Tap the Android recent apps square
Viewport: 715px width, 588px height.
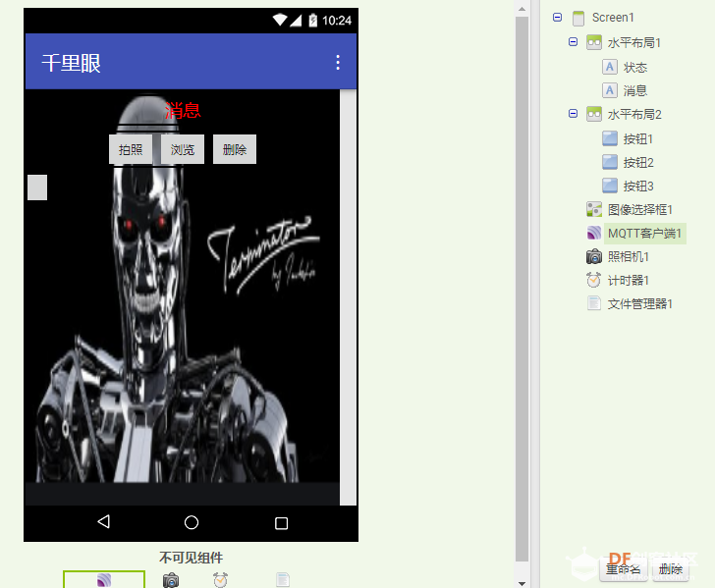[x=281, y=523]
